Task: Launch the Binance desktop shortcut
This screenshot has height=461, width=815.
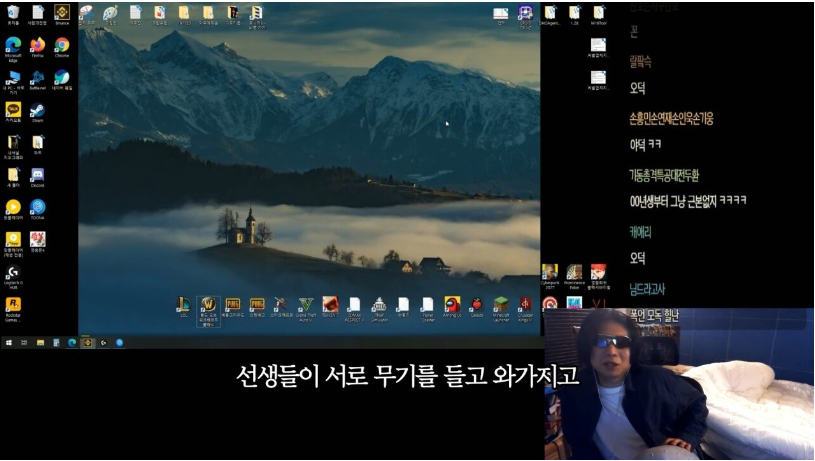Action: [62, 15]
